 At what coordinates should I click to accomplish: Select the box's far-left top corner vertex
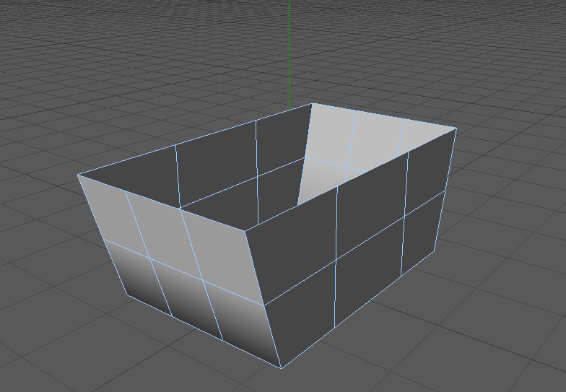pyautogui.click(x=78, y=175)
